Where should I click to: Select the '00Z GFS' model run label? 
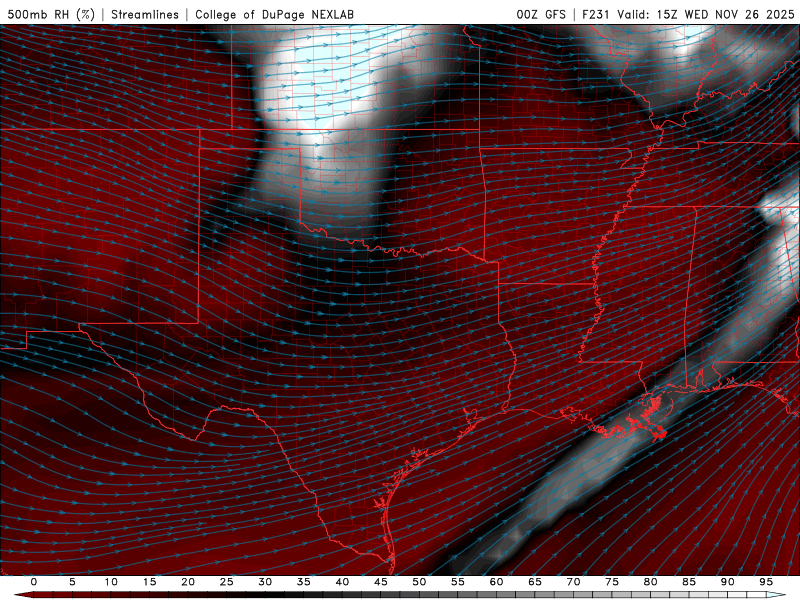(541, 14)
